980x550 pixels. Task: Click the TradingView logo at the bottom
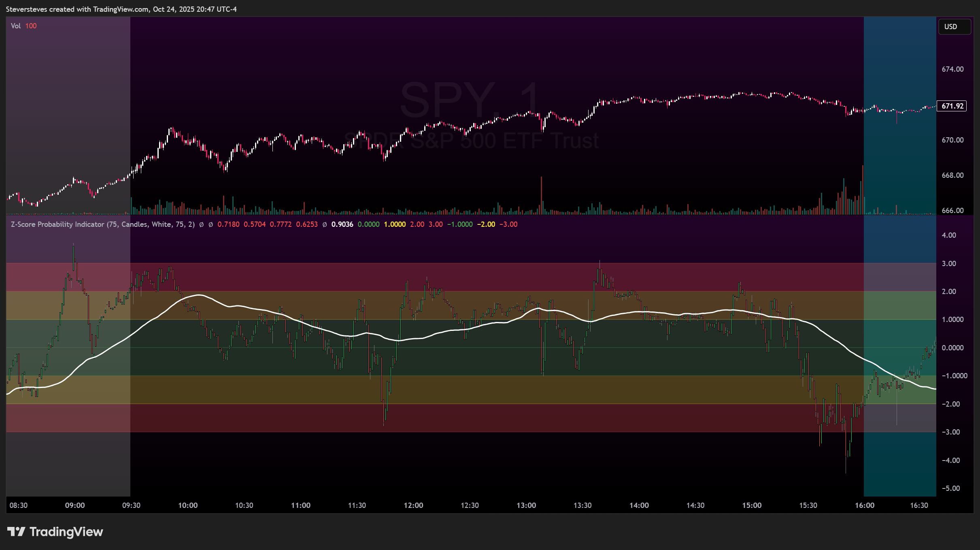coord(55,532)
